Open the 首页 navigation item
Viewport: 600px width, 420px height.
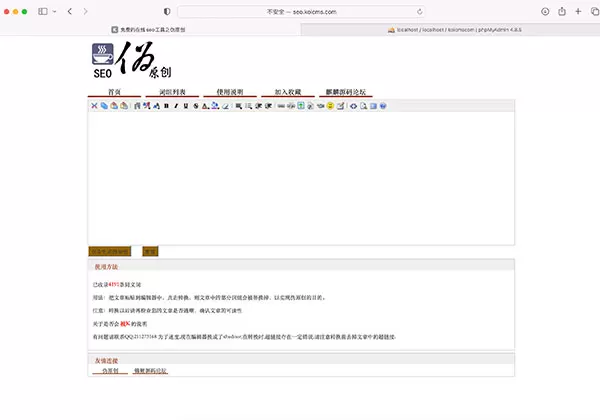click(114, 92)
